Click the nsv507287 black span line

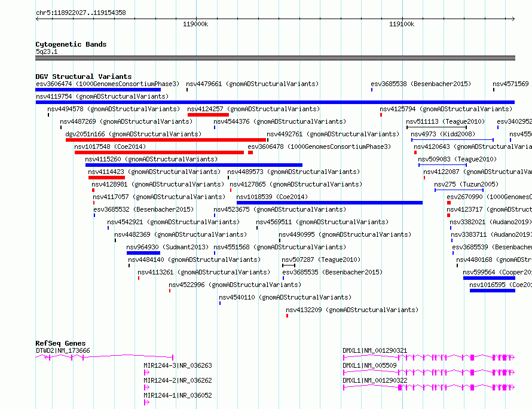click(289, 265)
